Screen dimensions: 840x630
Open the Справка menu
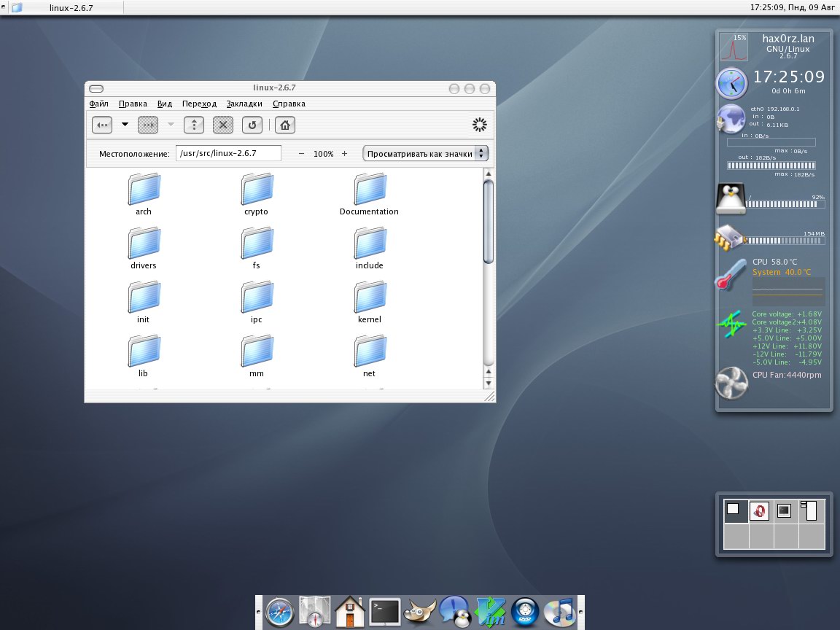[x=289, y=104]
